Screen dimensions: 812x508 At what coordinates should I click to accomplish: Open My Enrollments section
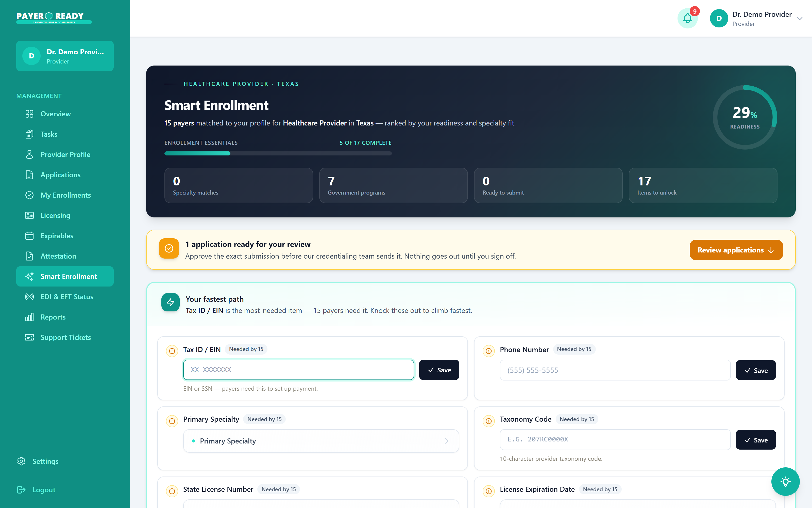[x=65, y=195]
